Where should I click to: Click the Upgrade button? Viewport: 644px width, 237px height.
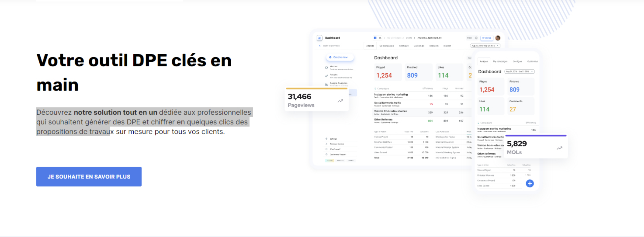[x=486, y=38]
